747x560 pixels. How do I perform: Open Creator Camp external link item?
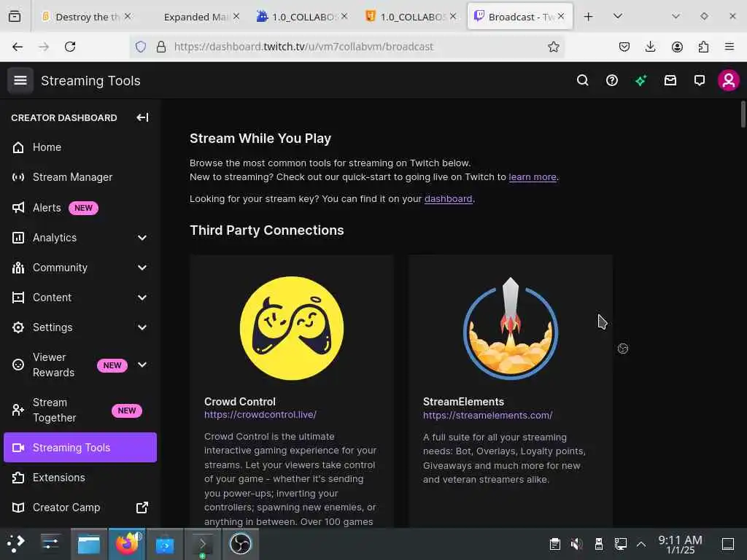(80, 507)
